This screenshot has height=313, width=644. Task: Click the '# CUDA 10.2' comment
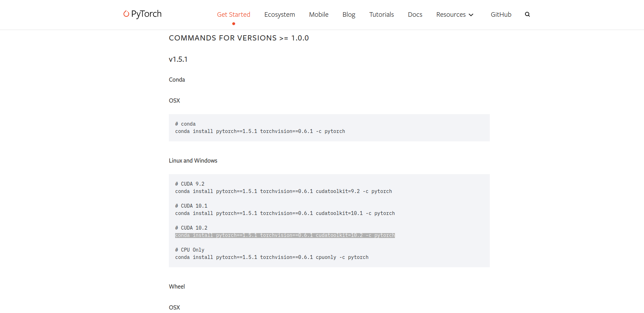pyautogui.click(x=191, y=228)
